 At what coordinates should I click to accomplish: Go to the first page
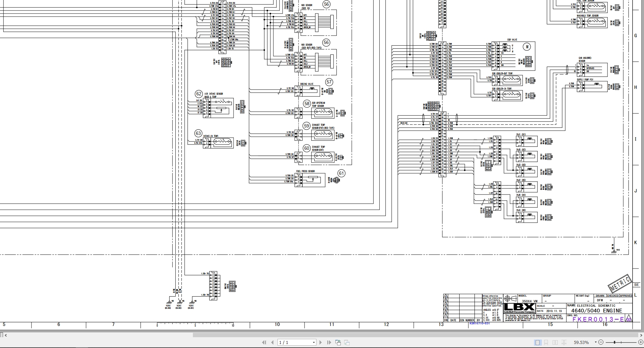coord(264,342)
